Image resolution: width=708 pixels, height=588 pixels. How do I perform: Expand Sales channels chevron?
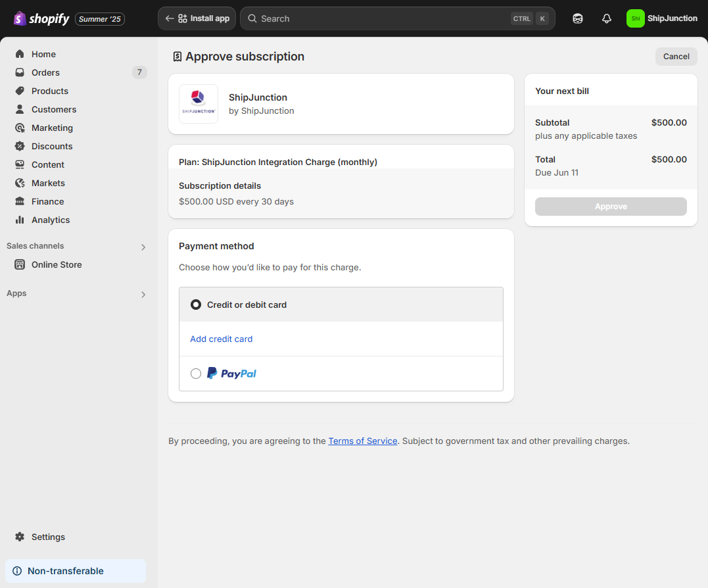[143, 247]
